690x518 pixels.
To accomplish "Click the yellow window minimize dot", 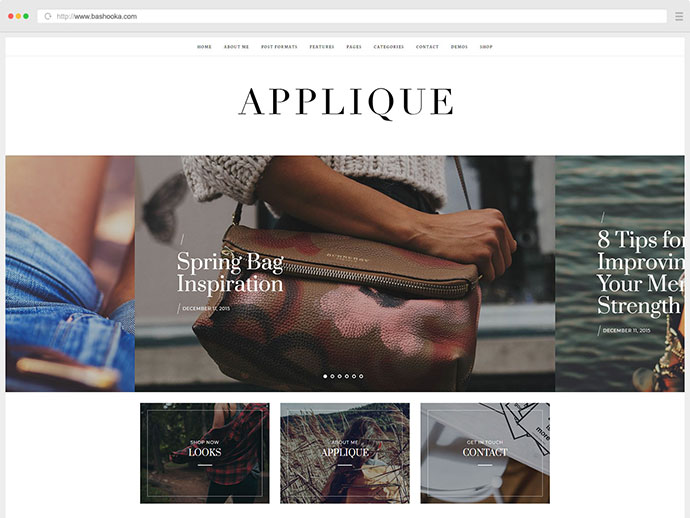I will pyautogui.click(x=18, y=16).
